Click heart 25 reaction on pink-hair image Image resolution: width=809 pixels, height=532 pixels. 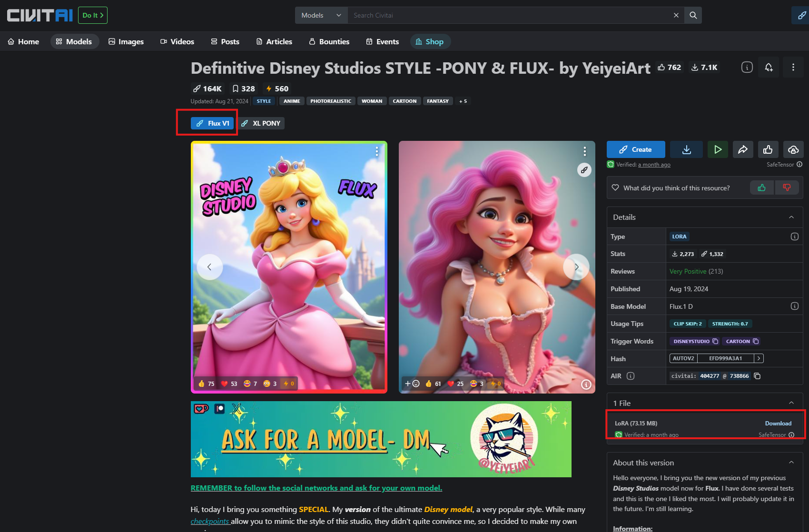click(x=455, y=384)
